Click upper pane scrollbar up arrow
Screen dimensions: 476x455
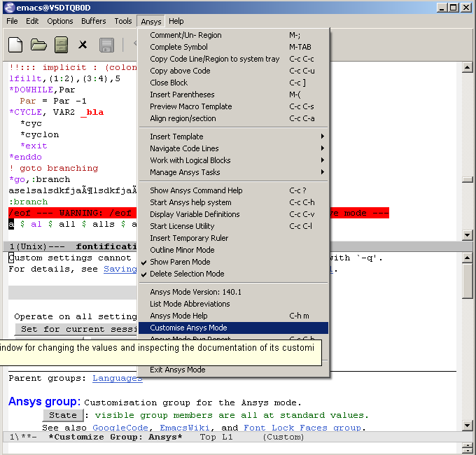pyautogui.click(x=467, y=67)
